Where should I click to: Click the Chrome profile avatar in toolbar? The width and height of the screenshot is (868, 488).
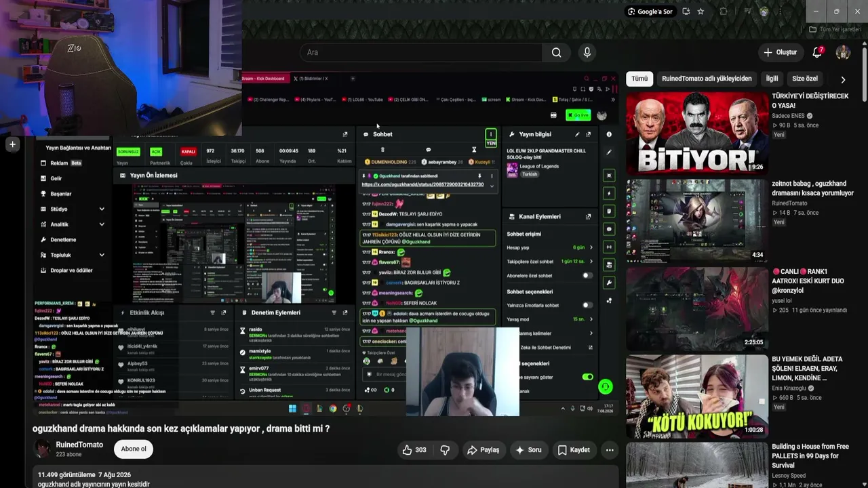click(764, 12)
